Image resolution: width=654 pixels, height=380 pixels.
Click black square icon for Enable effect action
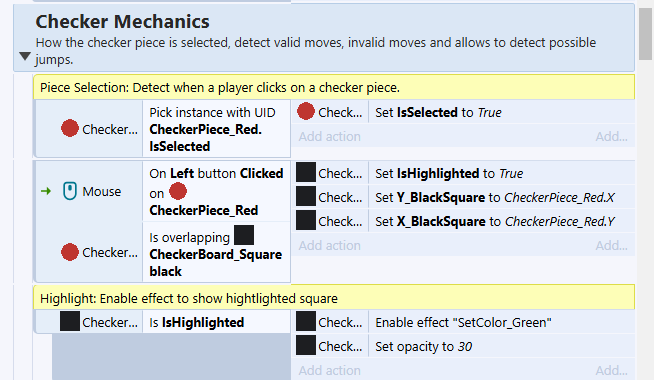click(x=306, y=322)
